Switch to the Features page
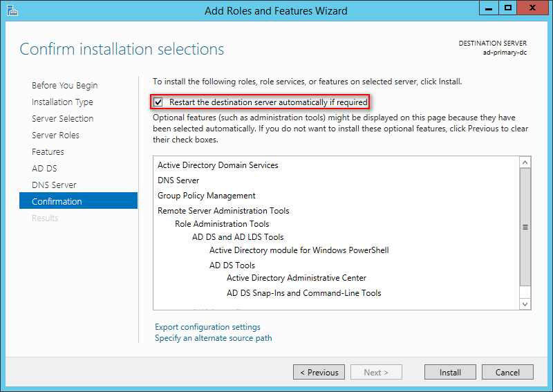Viewport: 553px width, 392px height. pos(48,151)
